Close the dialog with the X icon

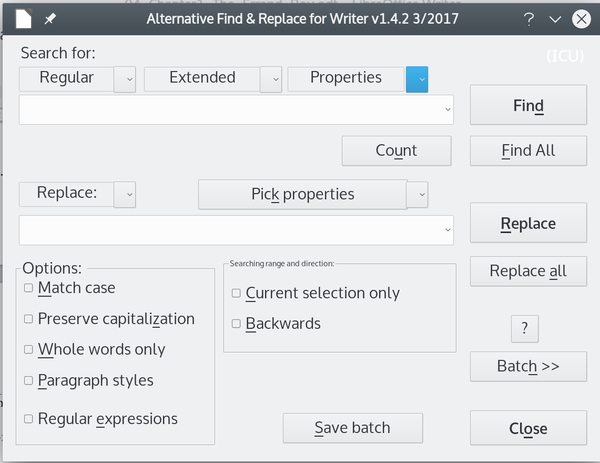581,19
